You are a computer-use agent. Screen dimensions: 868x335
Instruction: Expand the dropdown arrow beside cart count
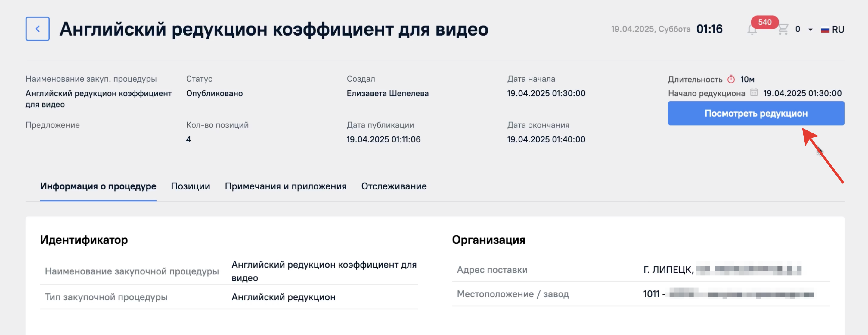coord(811,30)
